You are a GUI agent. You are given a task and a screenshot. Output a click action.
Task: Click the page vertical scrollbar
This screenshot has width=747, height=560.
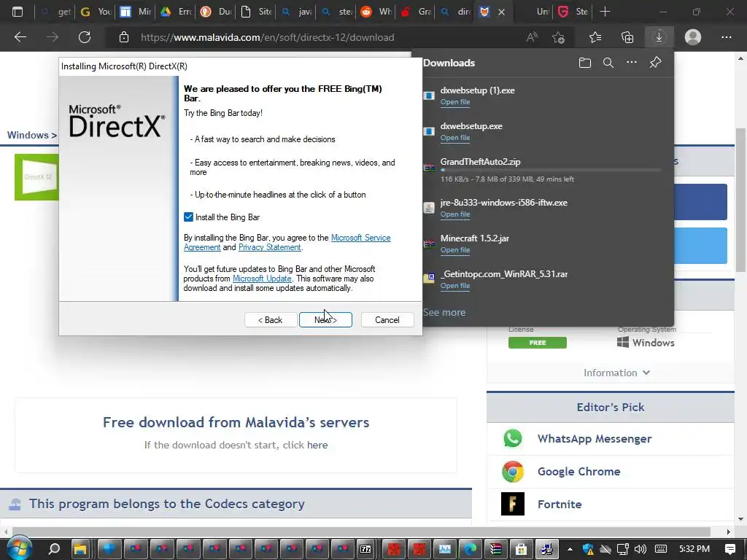[740, 200]
